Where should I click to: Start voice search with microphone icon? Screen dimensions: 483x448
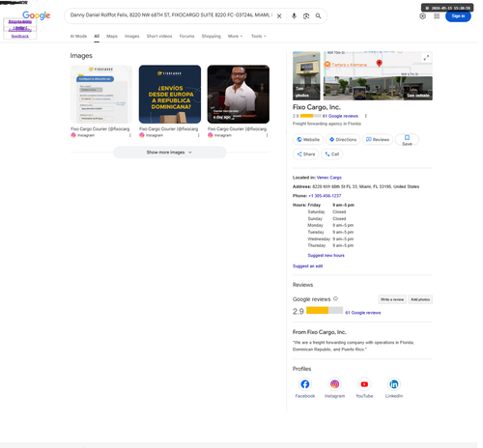click(294, 15)
